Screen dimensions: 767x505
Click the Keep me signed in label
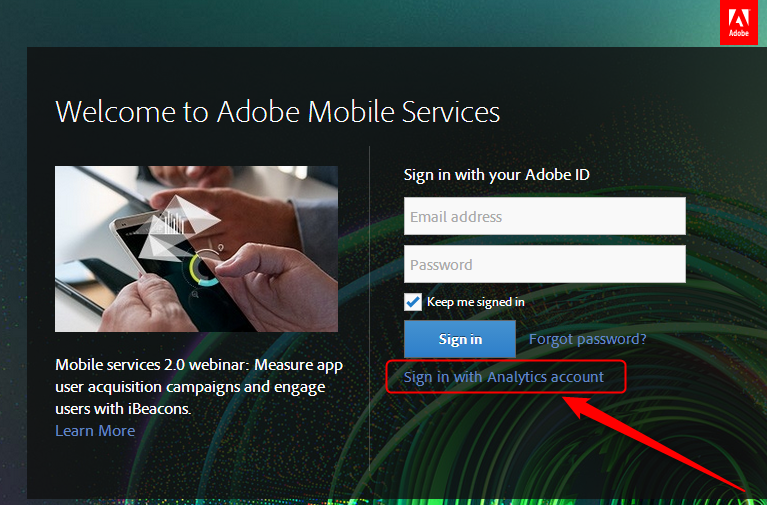(x=475, y=302)
